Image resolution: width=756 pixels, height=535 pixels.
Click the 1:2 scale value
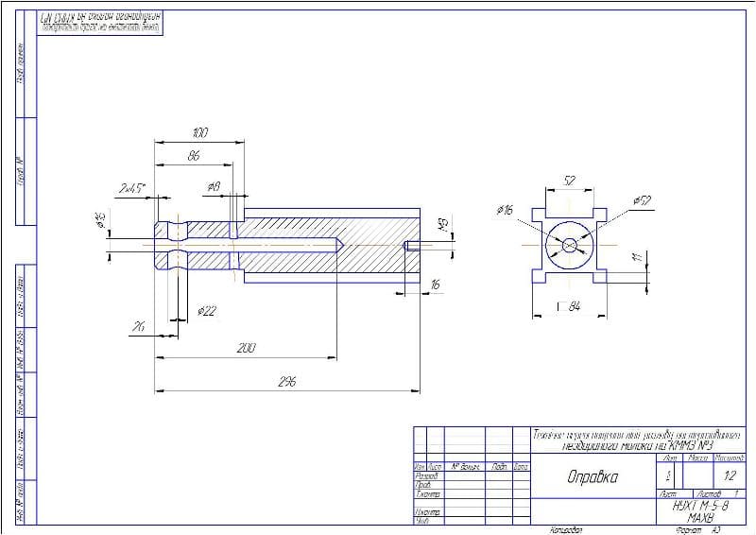[x=730, y=475]
